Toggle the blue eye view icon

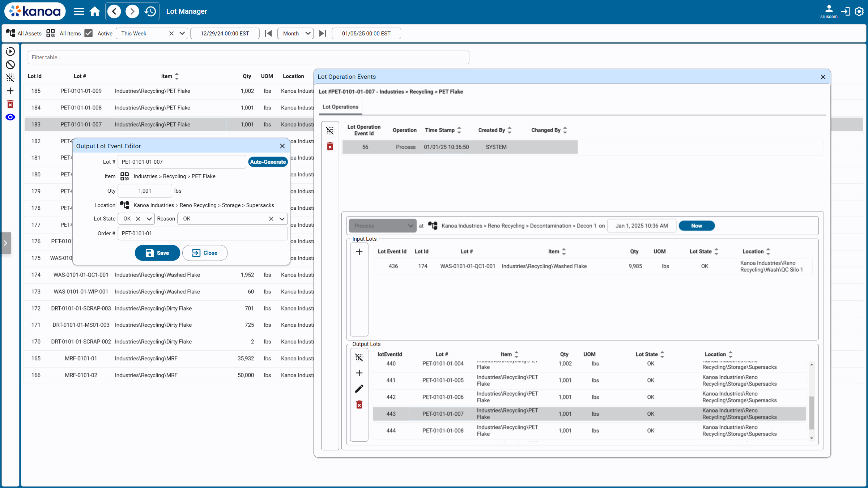click(10, 117)
